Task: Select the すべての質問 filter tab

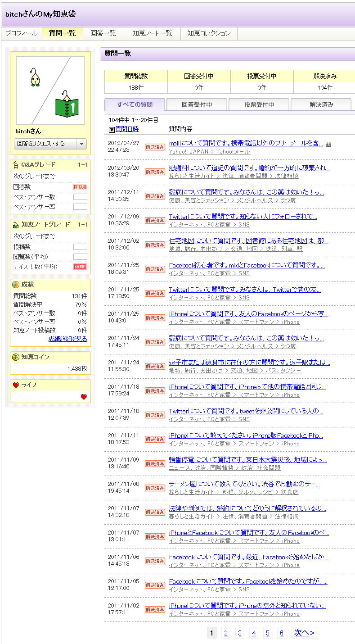Action: (135, 104)
